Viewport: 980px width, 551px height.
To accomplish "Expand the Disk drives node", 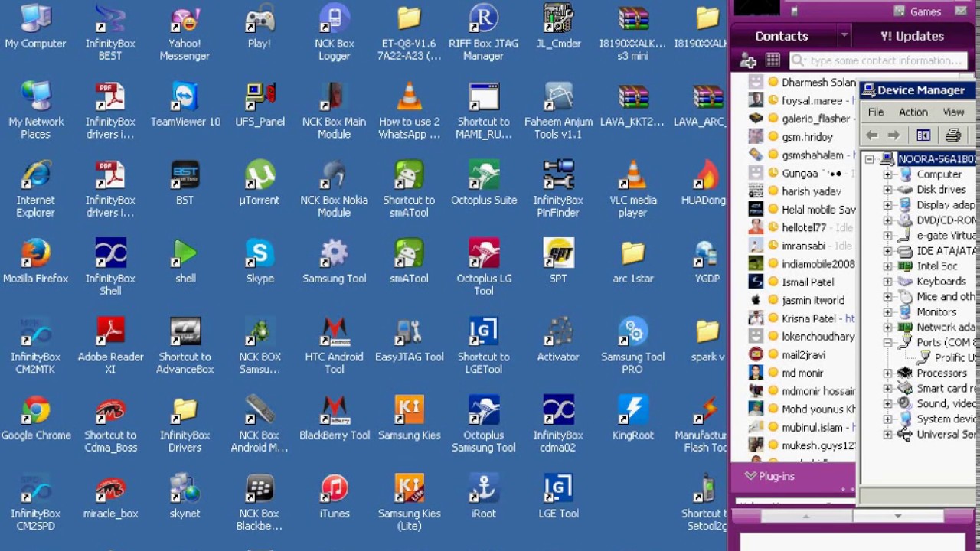I will pos(887,190).
